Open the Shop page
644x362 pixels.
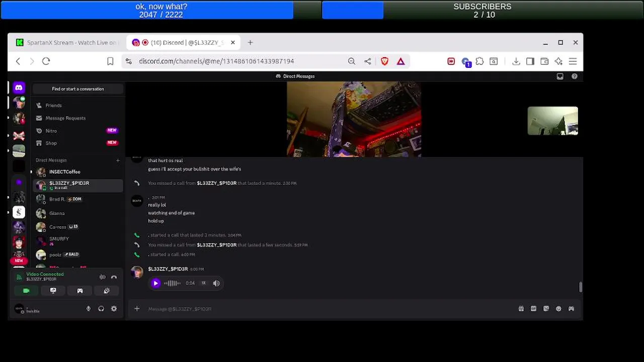[x=78, y=143]
